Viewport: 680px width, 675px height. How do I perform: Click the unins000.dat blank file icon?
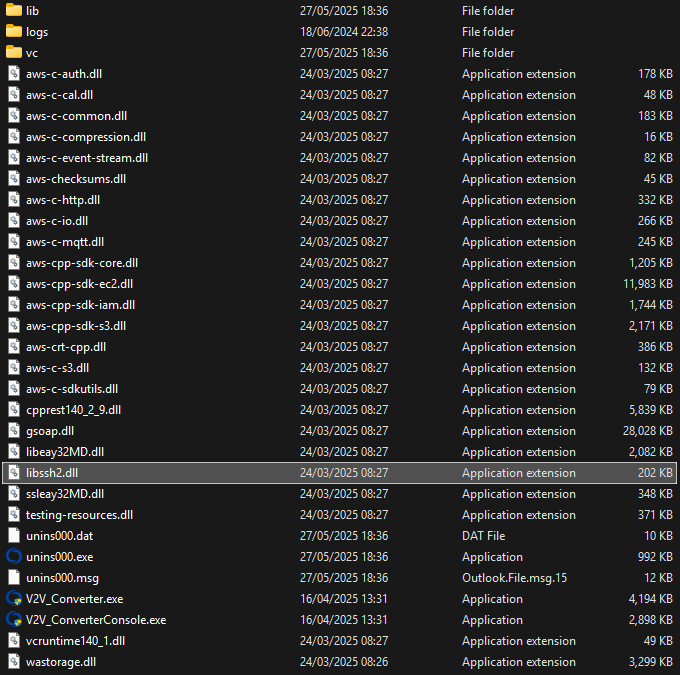tap(14, 535)
